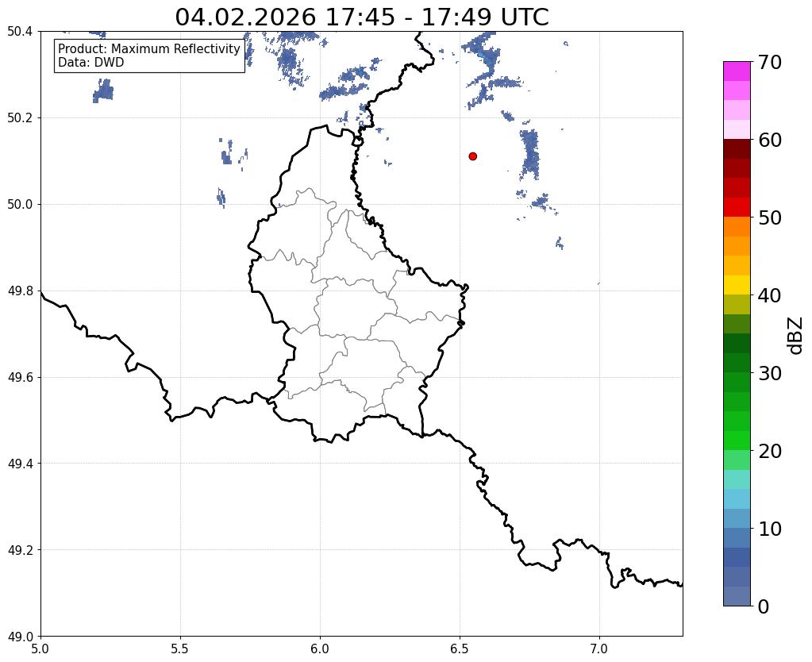The image size is (812, 662).
Task: Click the vertical dBZ colorbar axis label
Action: point(796,336)
